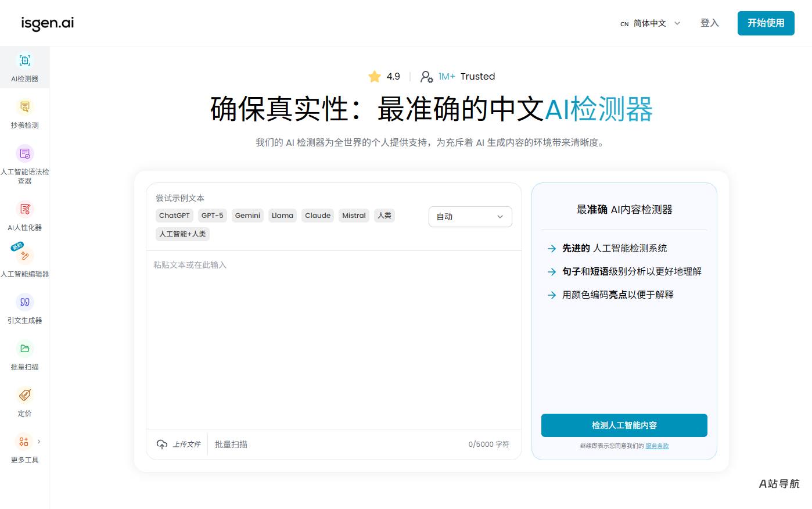Viewport: 812px width, 509px height.
Task: Open the 定价 pricing tag icon
Action: pyautogui.click(x=24, y=395)
